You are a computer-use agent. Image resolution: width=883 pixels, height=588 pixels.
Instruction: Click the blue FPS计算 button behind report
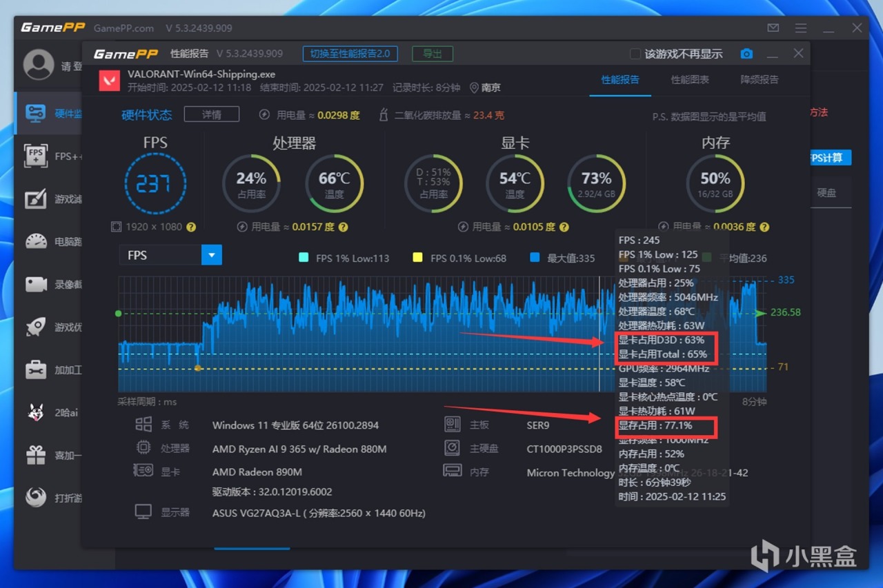[830, 158]
